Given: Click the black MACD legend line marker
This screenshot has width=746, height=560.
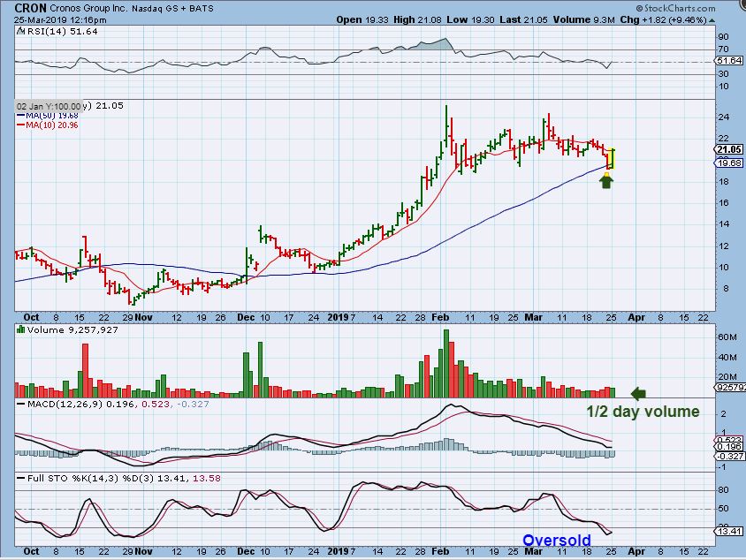Looking at the screenshot, I should coord(21,404).
